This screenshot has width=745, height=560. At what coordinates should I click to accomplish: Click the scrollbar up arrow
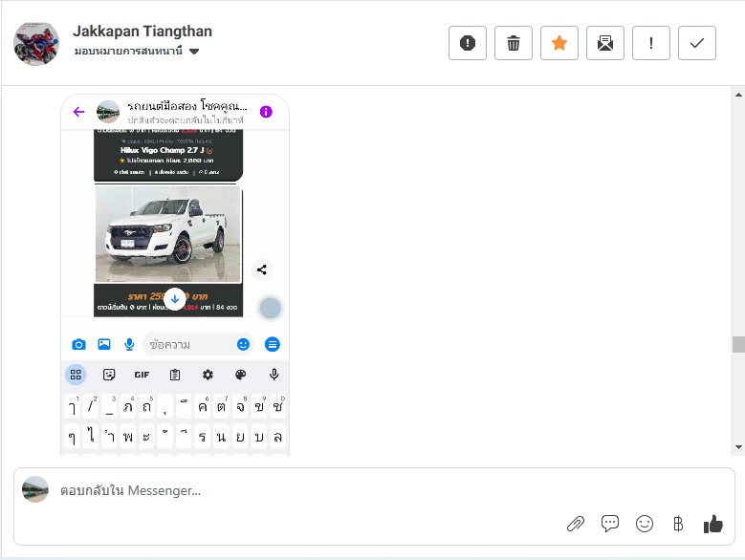pyautogui.click(x=739, y=95)
